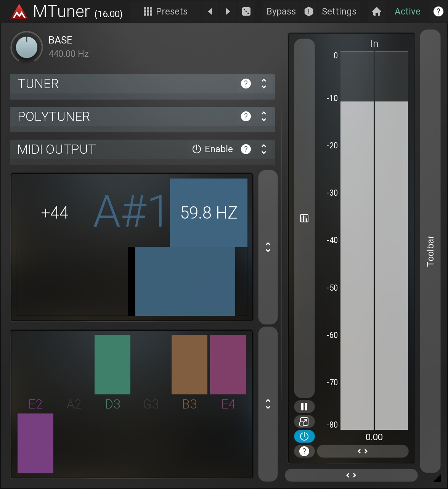Click the meter popup window icon
Viewport: 448px width, 489px height.
pyautogui.click(x=304, y=421)
